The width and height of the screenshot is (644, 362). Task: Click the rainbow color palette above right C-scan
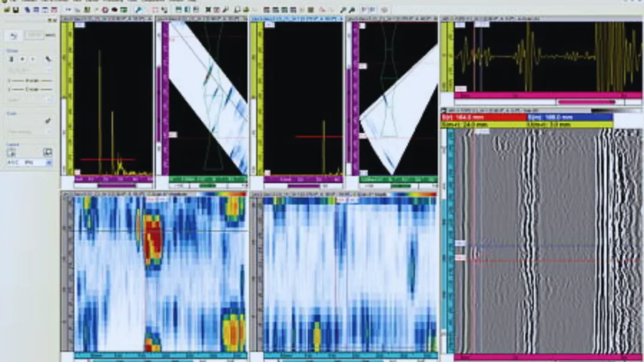coord(411,194)
